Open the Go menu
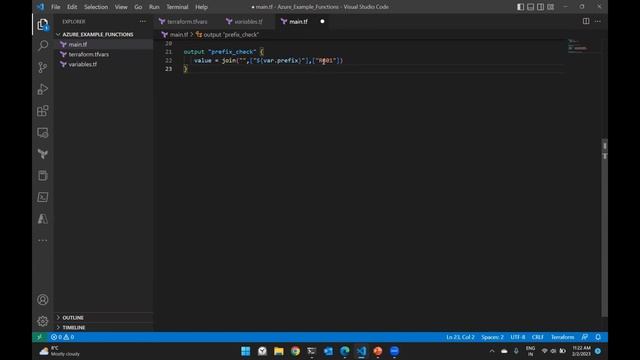Screen dimensions: 640x360 click(138, 7)
